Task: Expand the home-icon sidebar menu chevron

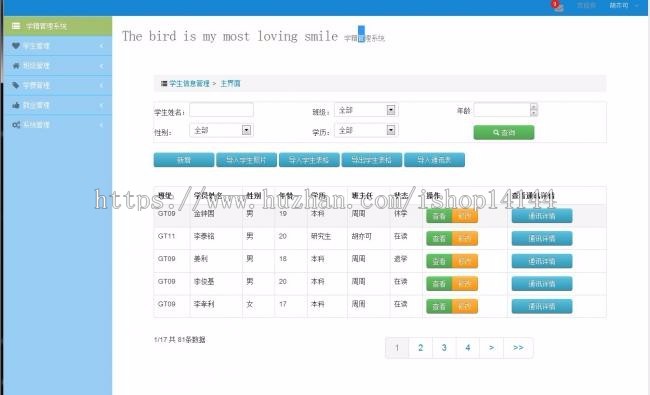Action: coord(102,66)
